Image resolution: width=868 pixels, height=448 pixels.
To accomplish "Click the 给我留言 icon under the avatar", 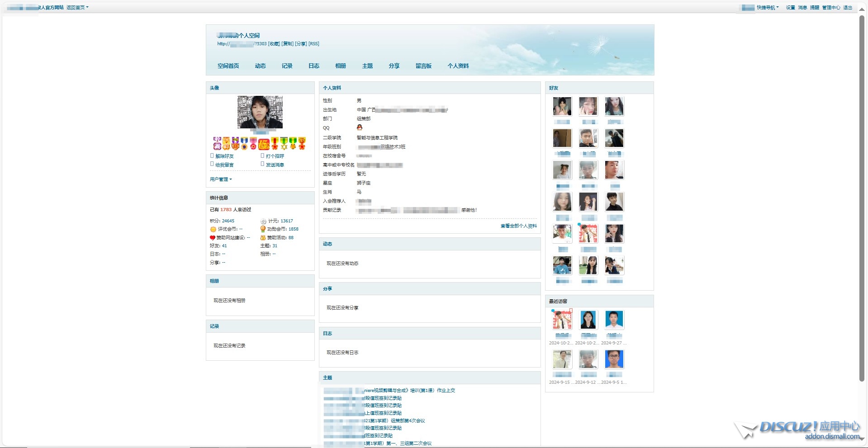I will (x=212, y=164).
